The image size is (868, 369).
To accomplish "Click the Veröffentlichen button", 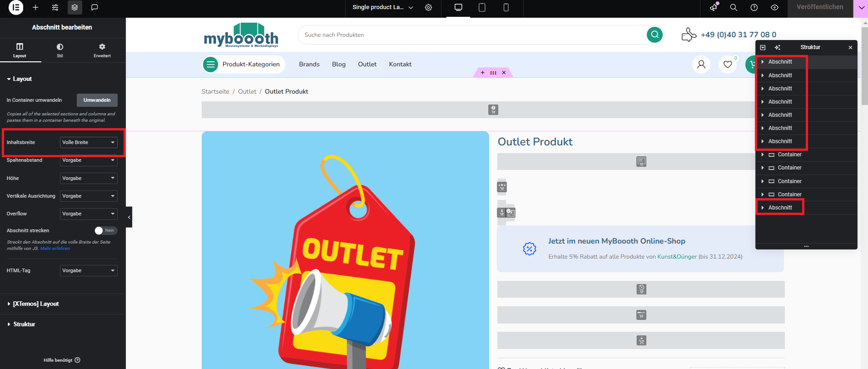I will tap(820, 7).
